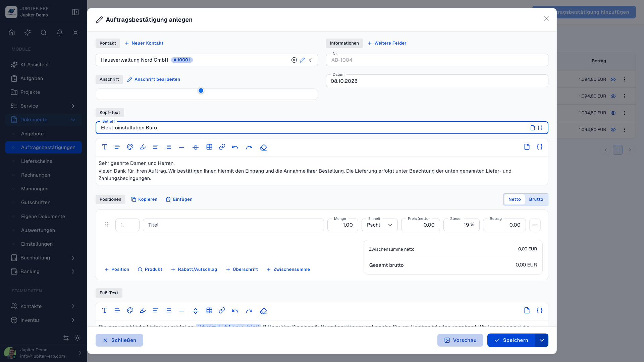Image resolution: width=644 pixels, height=362 pixels.
Task: View last 1.094,80 EUR row eye icon
Action: pyautogui.click(x=613, y=130)
